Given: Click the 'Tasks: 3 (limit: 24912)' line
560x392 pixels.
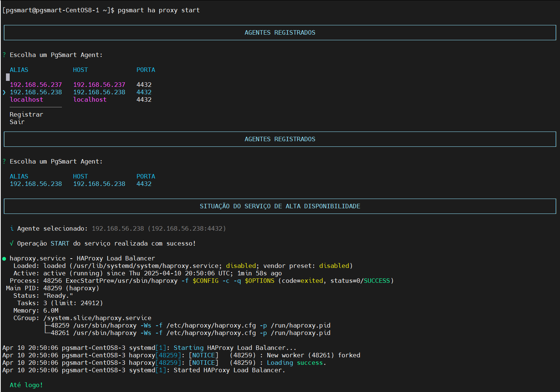Looking at the screenshot, I should click(x=60, y=303).
